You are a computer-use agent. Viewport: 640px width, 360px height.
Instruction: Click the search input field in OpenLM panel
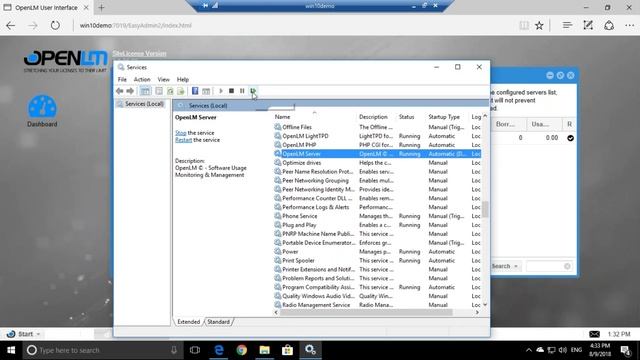click(549, 266)
